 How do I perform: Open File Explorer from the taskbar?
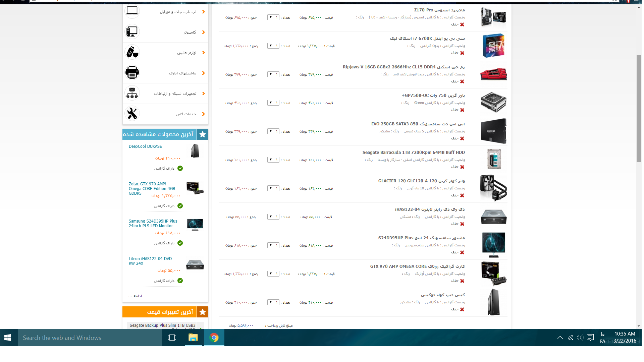coord(193,338)
